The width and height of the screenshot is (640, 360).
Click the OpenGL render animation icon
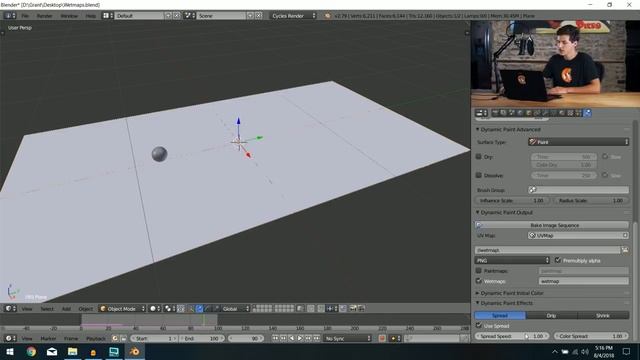tap(361, 309)
